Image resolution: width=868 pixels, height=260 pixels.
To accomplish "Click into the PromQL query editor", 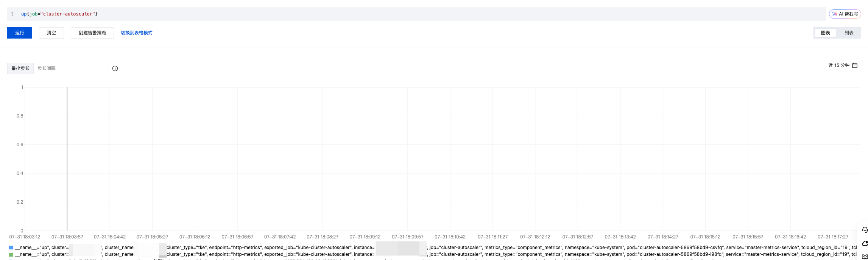I will [x=416, y=14].
